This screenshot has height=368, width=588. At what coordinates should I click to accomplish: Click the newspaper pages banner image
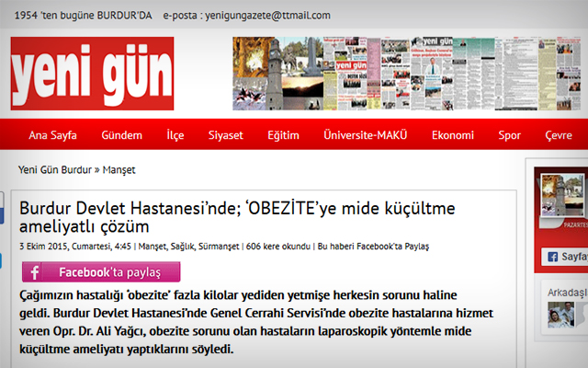tap(406, 74)
